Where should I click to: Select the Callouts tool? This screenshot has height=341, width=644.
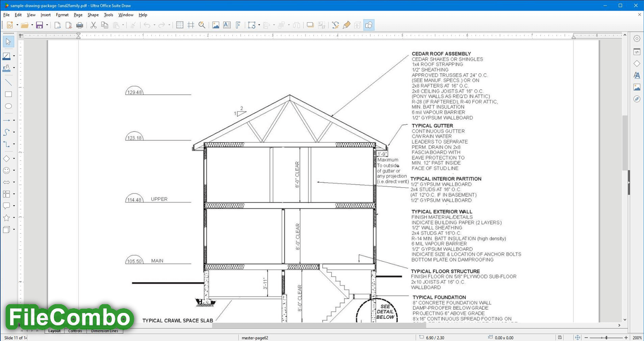pyautogui.click(x=6, y=206)
